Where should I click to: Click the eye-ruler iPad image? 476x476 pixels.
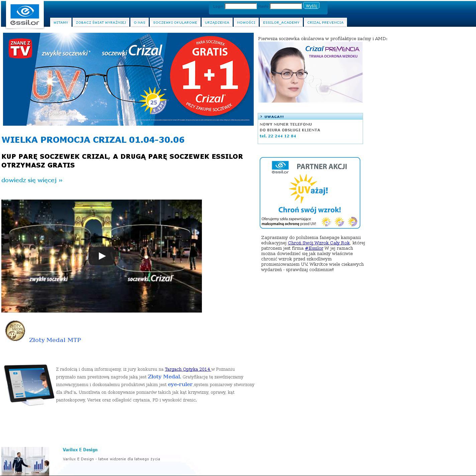point(29,384)
